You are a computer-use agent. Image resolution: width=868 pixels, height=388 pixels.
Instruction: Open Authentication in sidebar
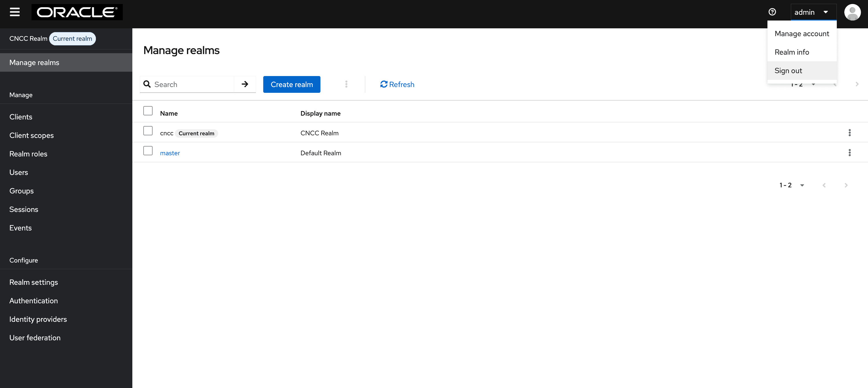[66, 301]
